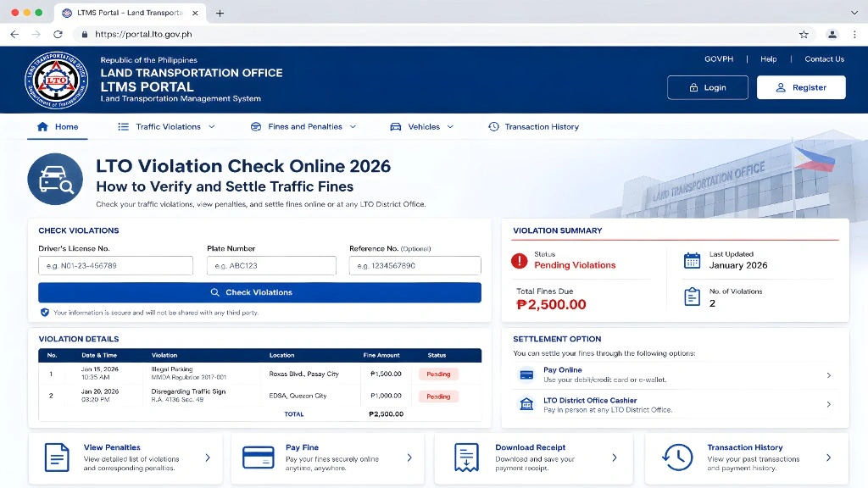
Task: Click Download Receipt card arrow
Action: click(x=615, y=457)
